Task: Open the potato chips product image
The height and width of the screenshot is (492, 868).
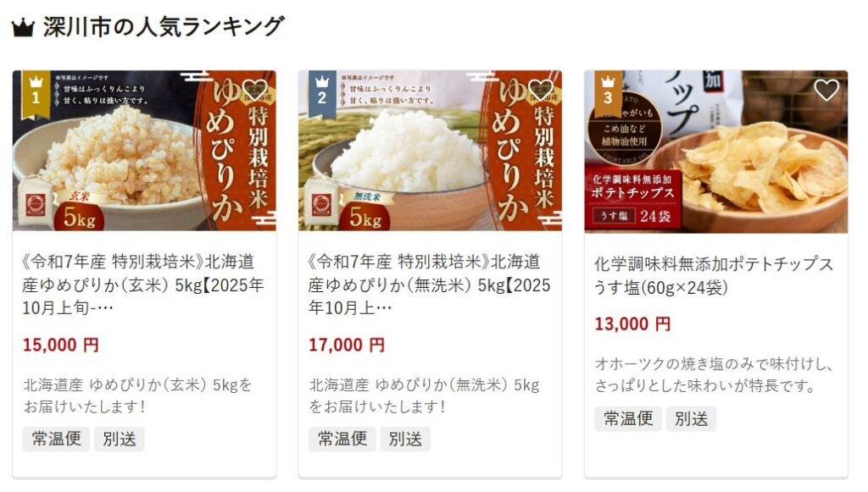Action: click(715, 152)
